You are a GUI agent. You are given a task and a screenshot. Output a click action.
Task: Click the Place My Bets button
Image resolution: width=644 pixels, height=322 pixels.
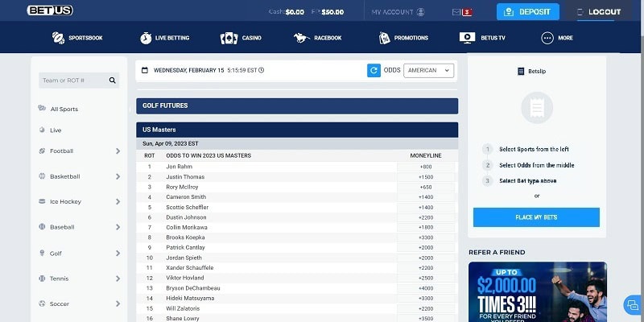pos(536,217)
